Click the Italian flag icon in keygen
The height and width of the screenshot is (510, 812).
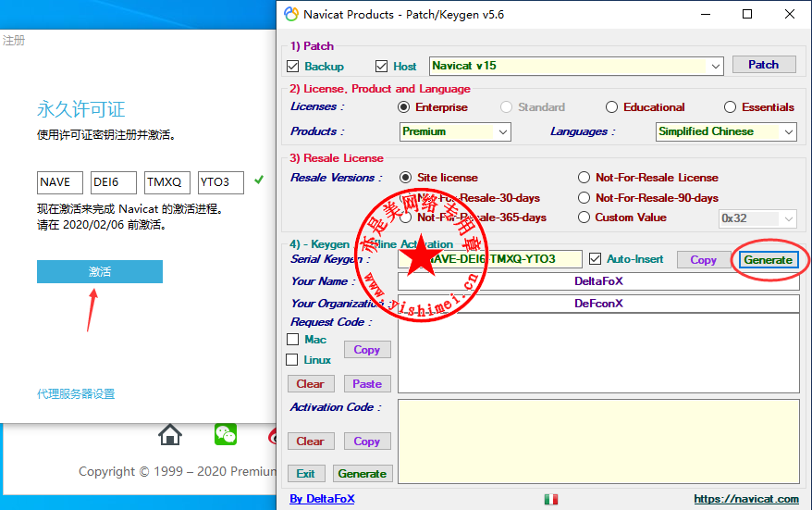point(551,499)
